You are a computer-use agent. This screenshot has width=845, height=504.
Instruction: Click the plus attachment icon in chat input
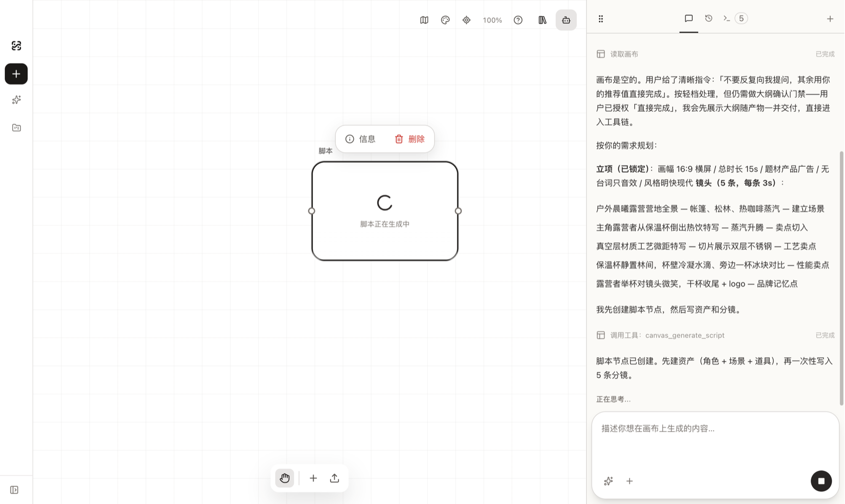[630, 481]
